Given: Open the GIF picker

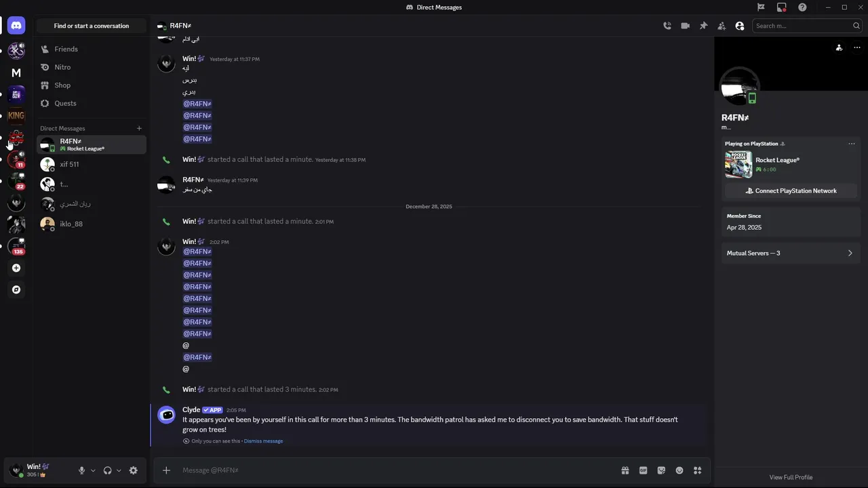Looking at the screenshot, I should [x=643, y=470].
